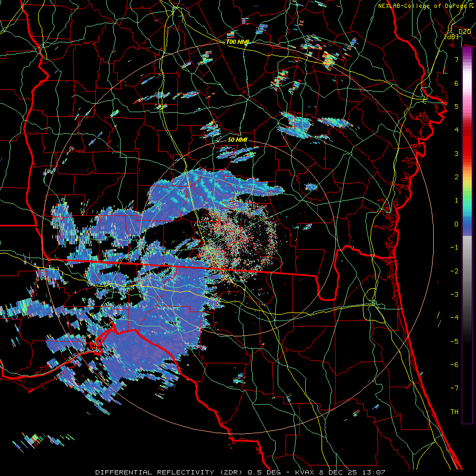Click the 100 NMI range ring label
The image size is (476, 476).
[x=237, y=42]
